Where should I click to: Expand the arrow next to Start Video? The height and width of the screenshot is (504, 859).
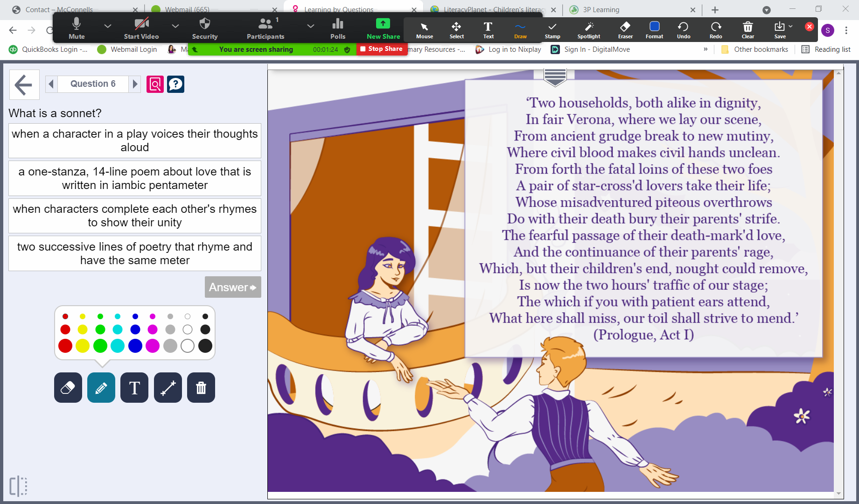[x=175, y=26]
